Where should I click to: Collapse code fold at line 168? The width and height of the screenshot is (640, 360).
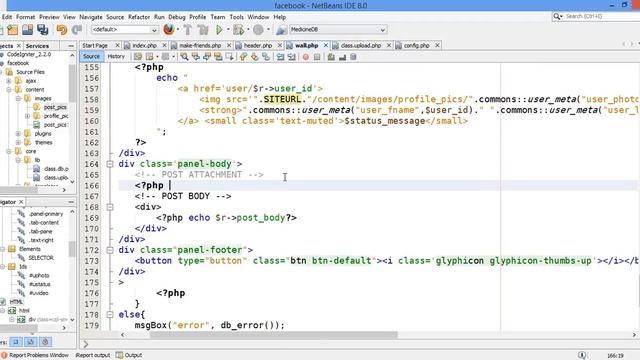coord(110,207)
